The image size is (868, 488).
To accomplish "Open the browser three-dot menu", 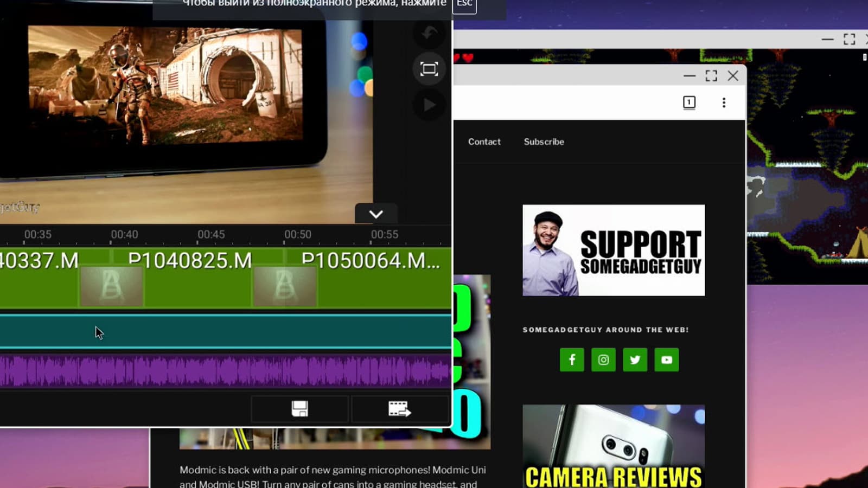I will (x=724, y=102).
